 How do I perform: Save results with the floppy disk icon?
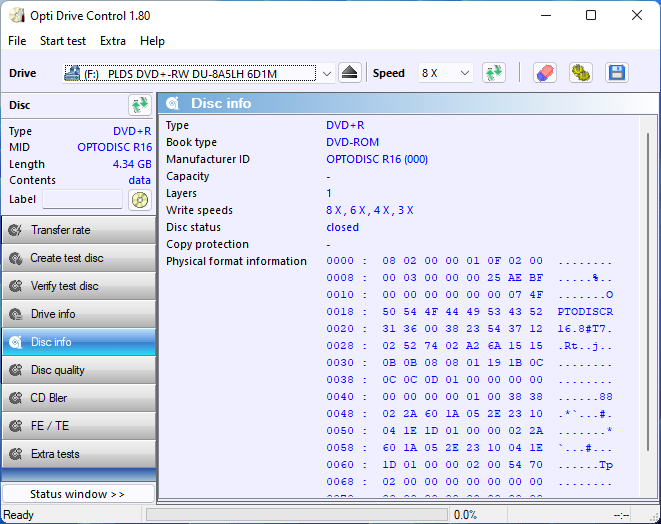[x=617, y=73]
